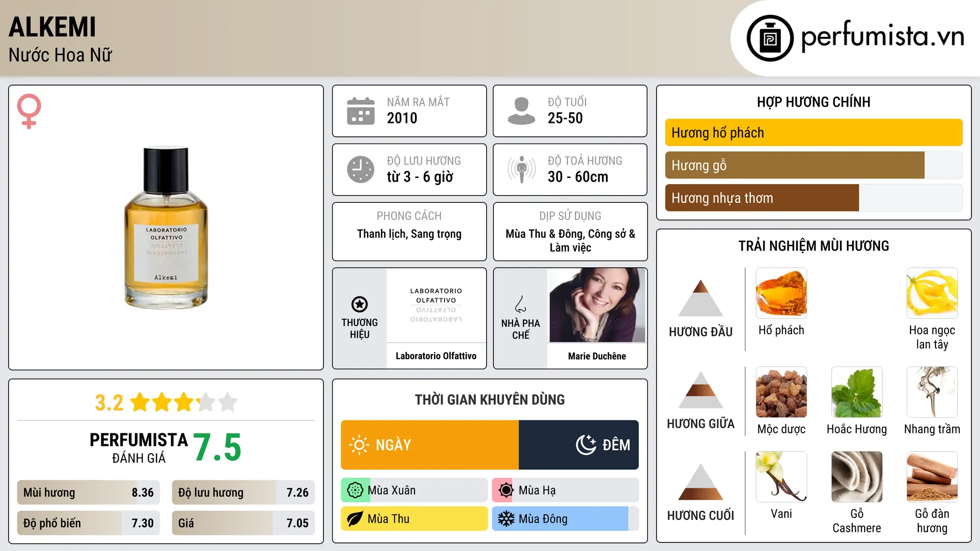Click the Hương đầu pyramid icon

701,298
